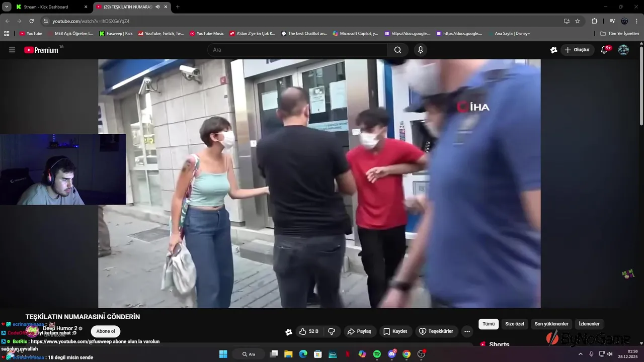Viewport: 644px width, 362px height.
Task: Like the video with thumbs up
Action: tap(308, 331)
